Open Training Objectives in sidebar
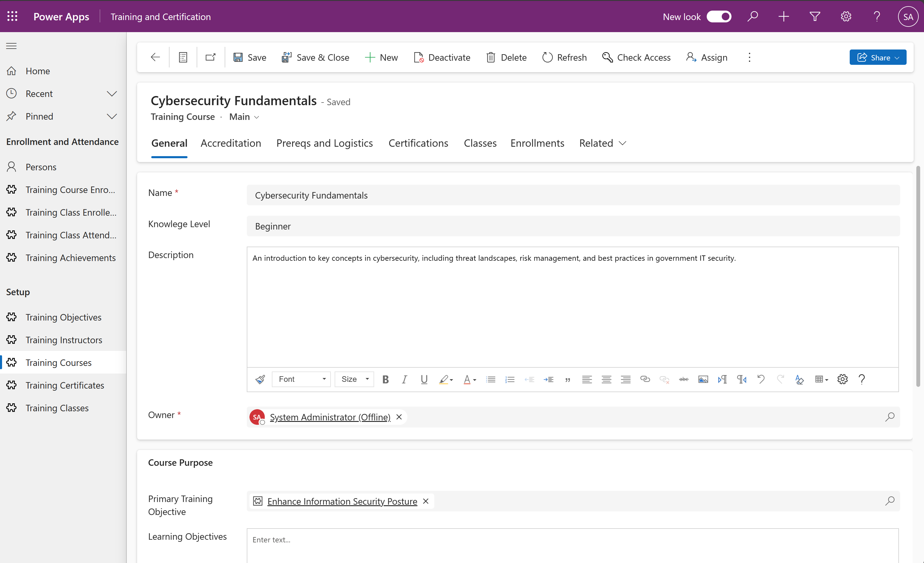This screenshot has height=563, width=924. click(63, 317)
